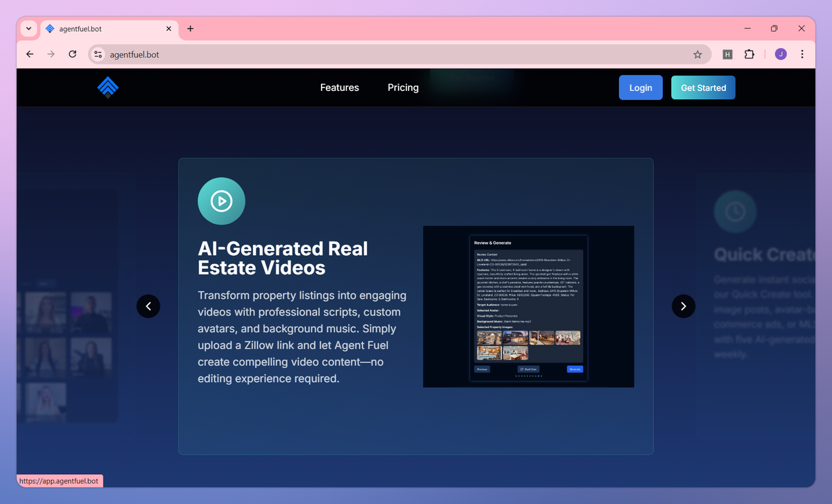This screenshot has height=504, width=832.
Task: Open a new browser tab
Action: (191, 29)
